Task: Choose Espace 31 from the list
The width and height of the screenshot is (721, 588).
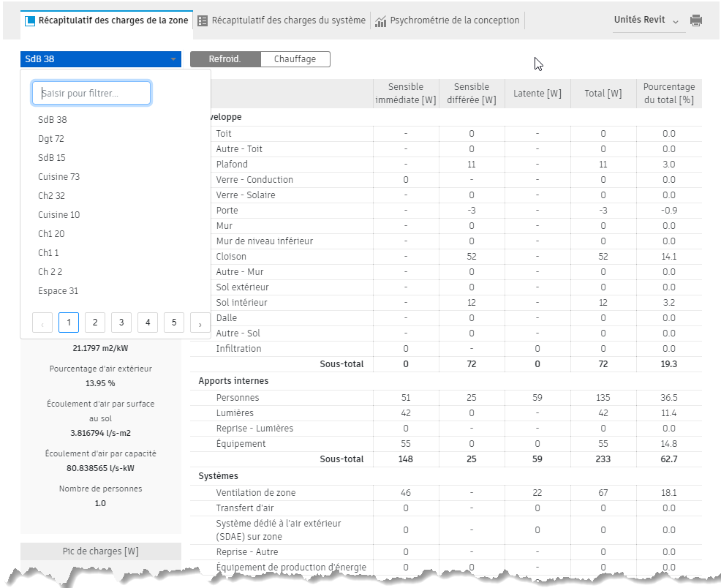Action: click(x=58, y=291)
